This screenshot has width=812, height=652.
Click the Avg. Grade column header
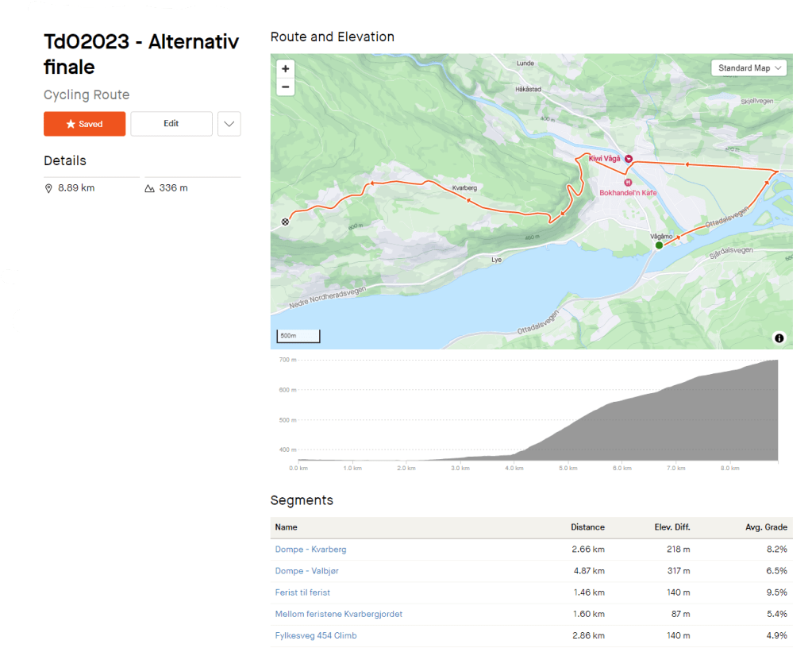[764, 527]
